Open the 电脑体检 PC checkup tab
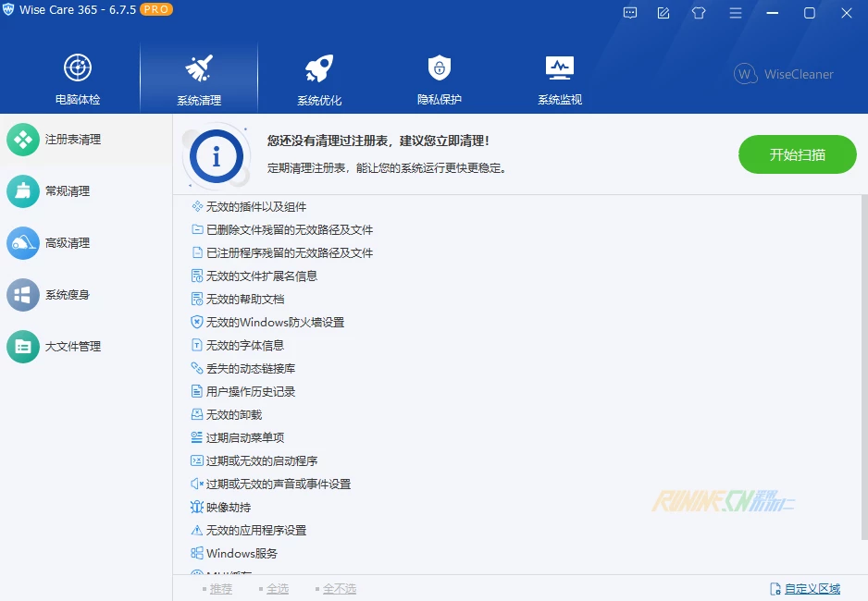Screen dimensions: 868x601 tap(78, 80)
